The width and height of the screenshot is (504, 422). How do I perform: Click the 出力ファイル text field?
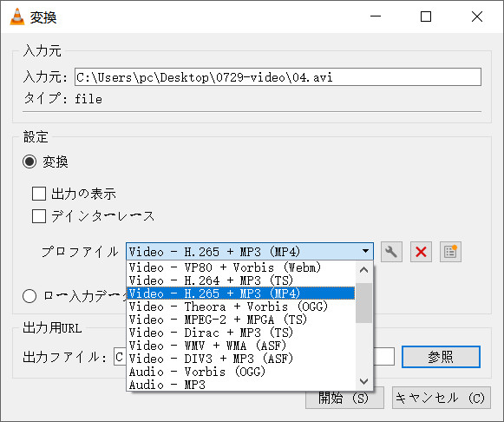254,357
